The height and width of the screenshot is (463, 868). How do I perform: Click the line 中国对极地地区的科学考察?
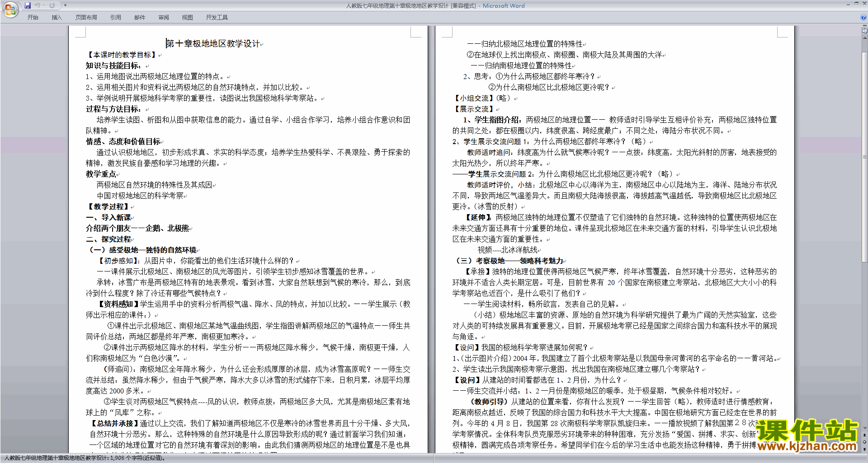point(140,196)
